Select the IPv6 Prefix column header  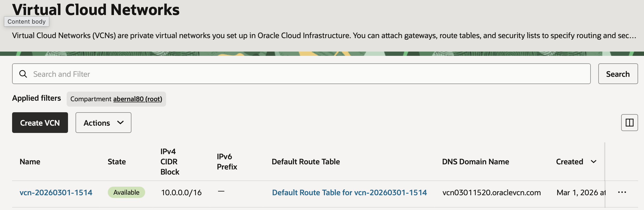coord(227,162)
